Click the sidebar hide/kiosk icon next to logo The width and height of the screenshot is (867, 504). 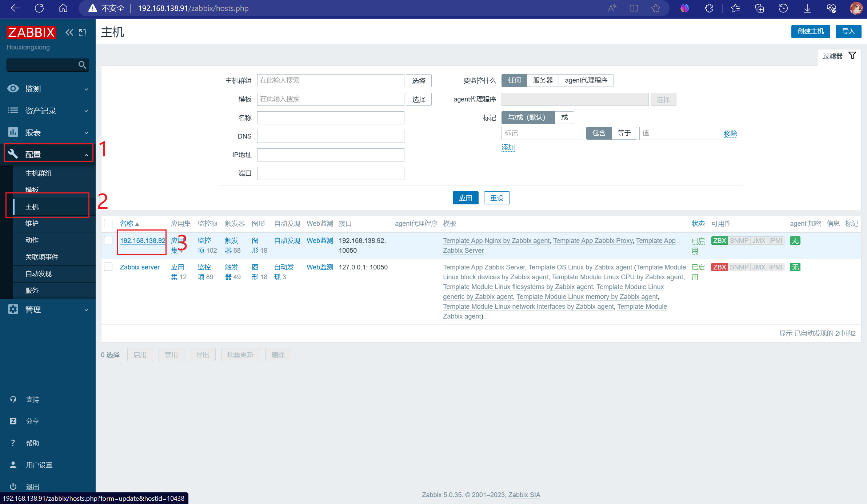tap(83, 32)
